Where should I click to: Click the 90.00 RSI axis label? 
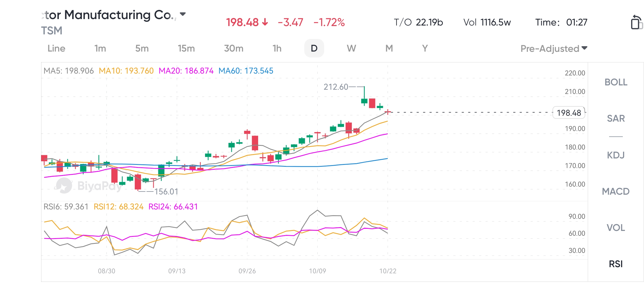click(x=577, y=216)
